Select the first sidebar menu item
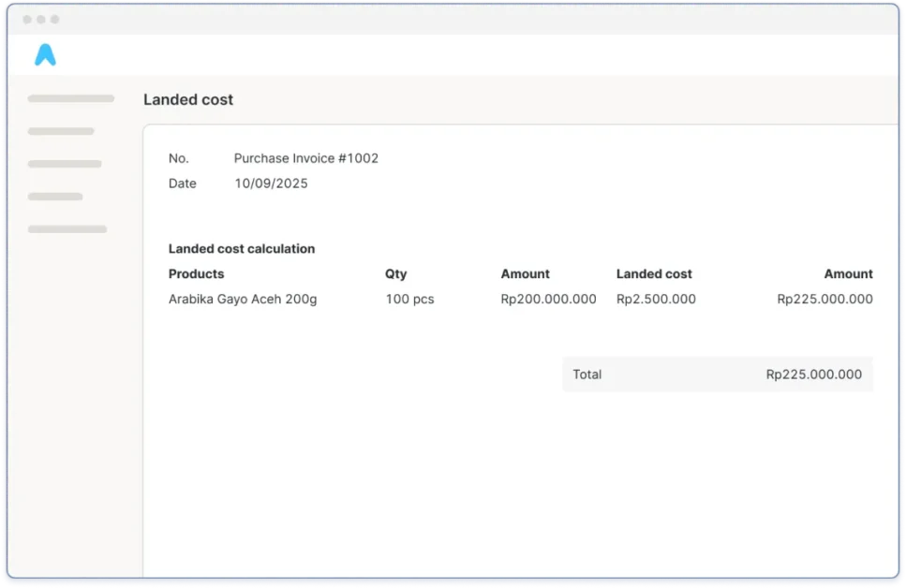Viewport: 906px width, 588px height. [x=71, y=98]
